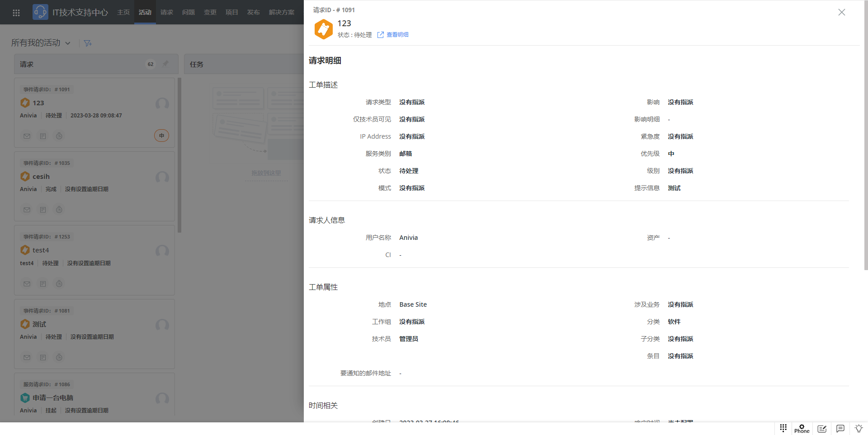Open the 项目 navigation tab

(232, 12)
